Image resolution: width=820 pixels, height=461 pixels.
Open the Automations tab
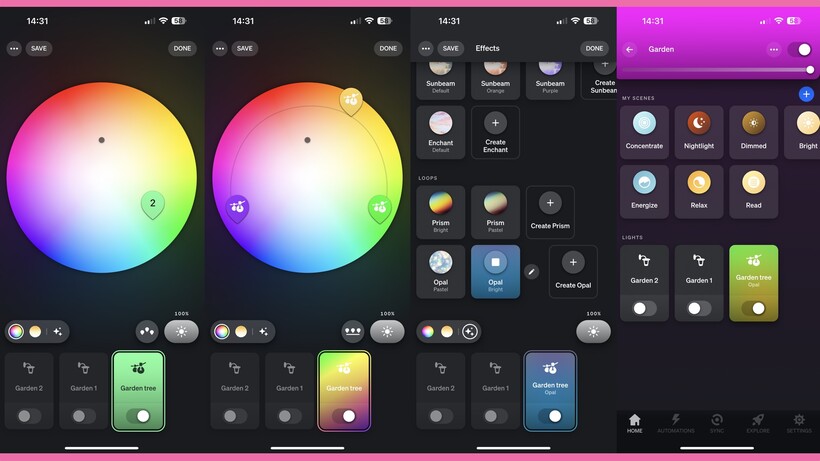coord(676,424)
